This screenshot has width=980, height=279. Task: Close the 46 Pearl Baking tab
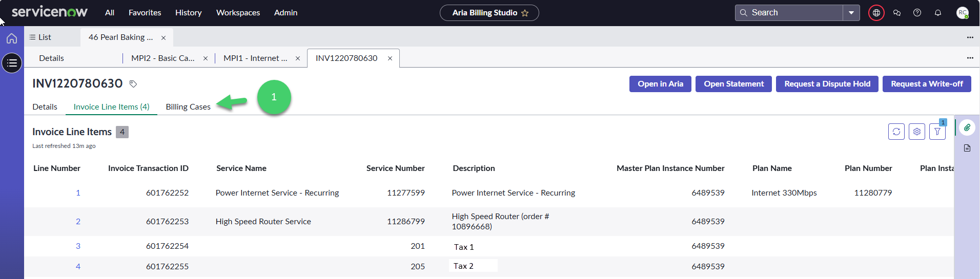pyautogui.click(x=164, y=38)
